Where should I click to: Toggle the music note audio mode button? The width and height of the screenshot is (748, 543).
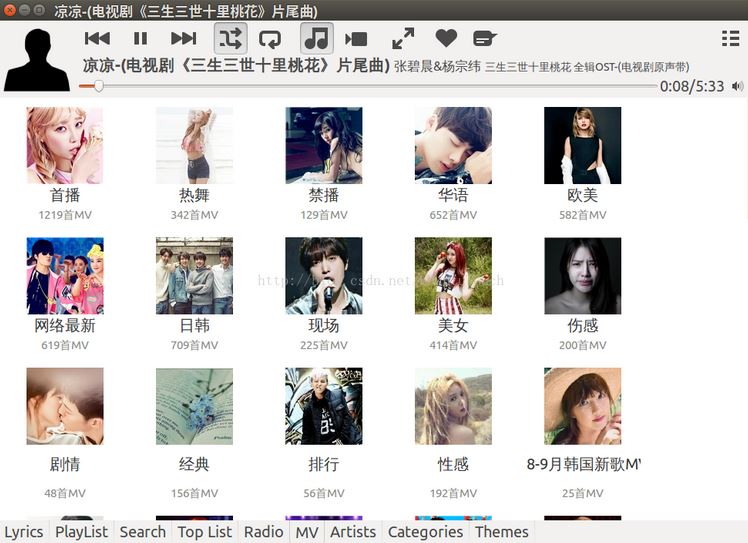(316, 38)
